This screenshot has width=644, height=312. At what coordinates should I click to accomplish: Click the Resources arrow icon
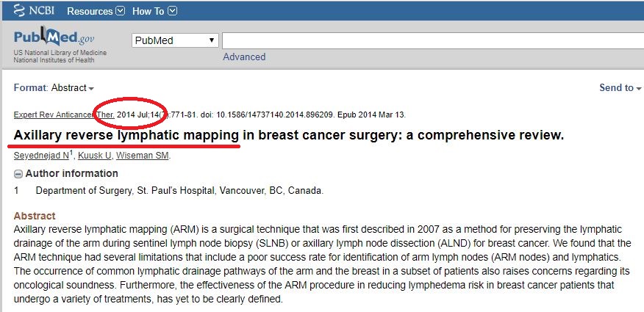(x=121, y=11)
